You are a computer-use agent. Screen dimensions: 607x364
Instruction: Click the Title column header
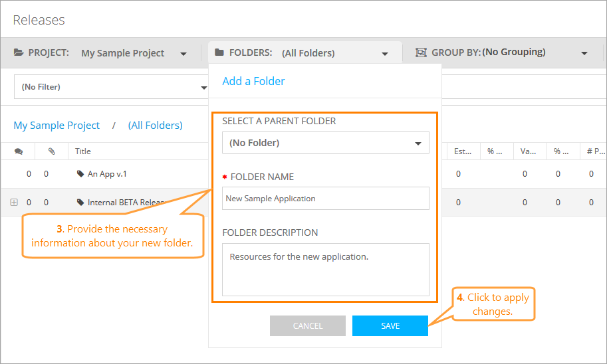tap(83, 151)
